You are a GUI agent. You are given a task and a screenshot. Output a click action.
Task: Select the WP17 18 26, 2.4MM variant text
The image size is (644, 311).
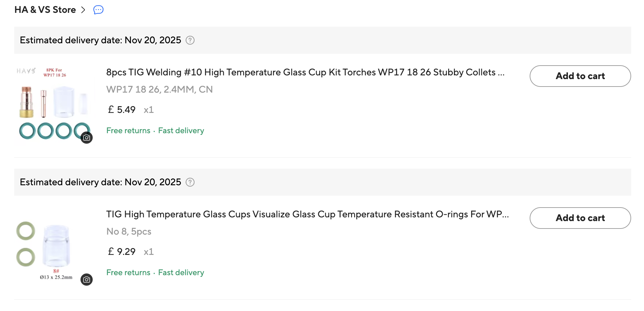point(159,89)
